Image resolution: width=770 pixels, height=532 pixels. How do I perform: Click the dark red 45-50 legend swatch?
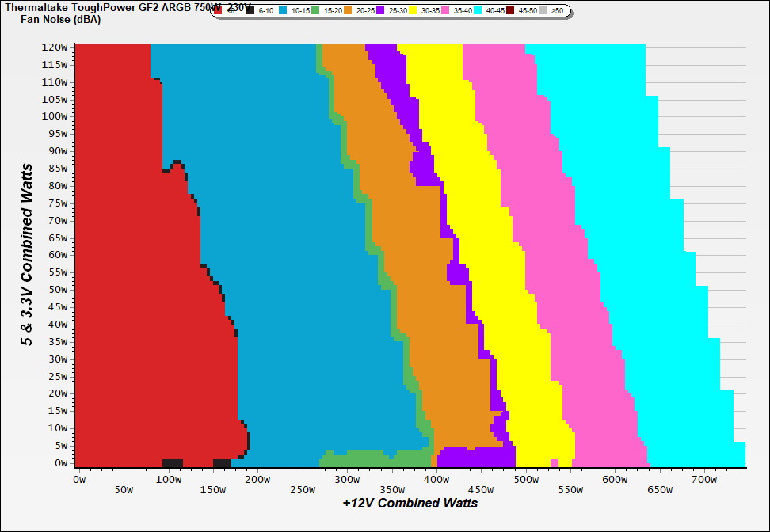511,11
